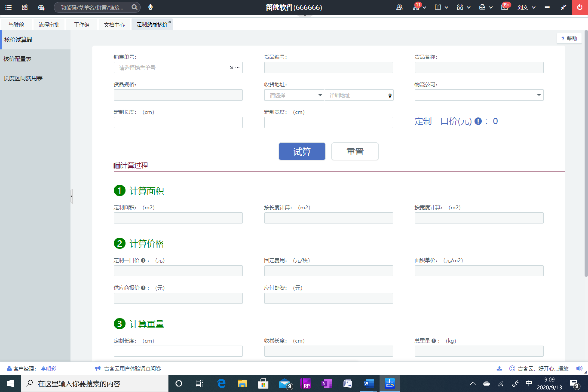This screenshot has width=588, height=392.
Task: Open sales order picker ellipsis
Action: (x=237, y=67)
